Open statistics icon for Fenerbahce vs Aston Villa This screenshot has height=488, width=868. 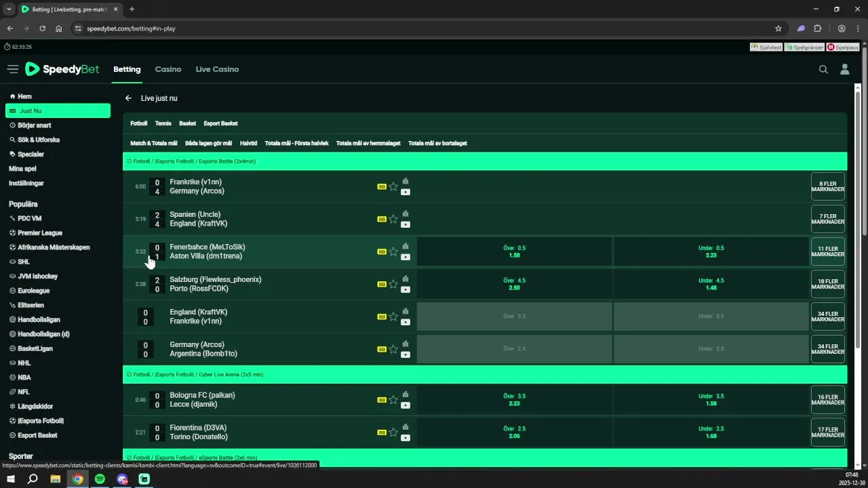(406, 246)
